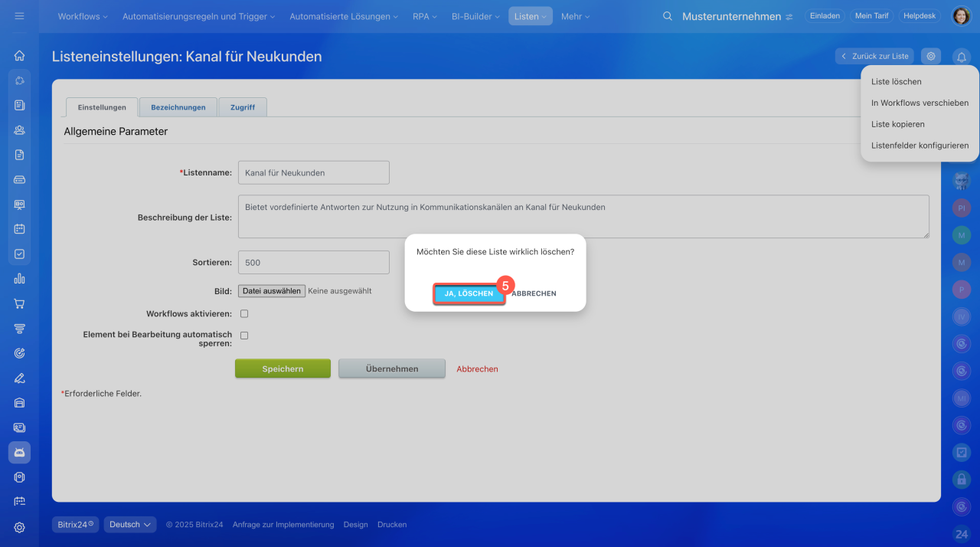The height and width of the screenshot is (547, 980).
Task: Open the Deutsch language dropdown
Action: click(x=130, y=525)
